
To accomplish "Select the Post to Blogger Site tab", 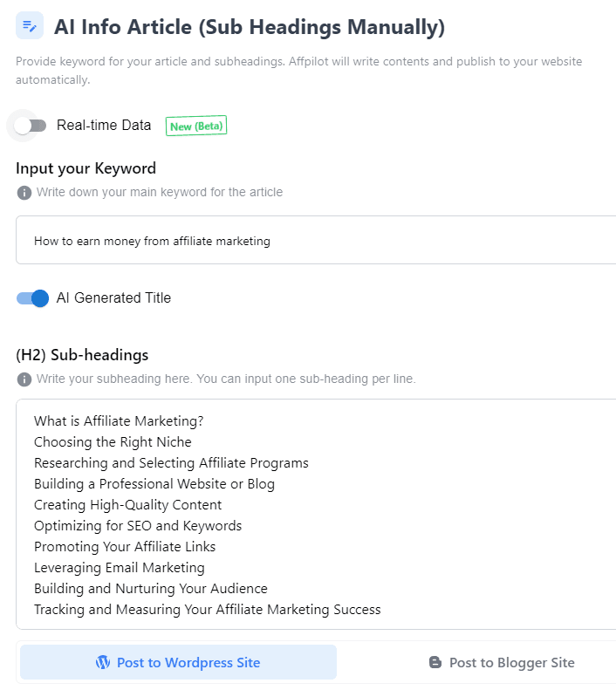I will pos(502,663).
